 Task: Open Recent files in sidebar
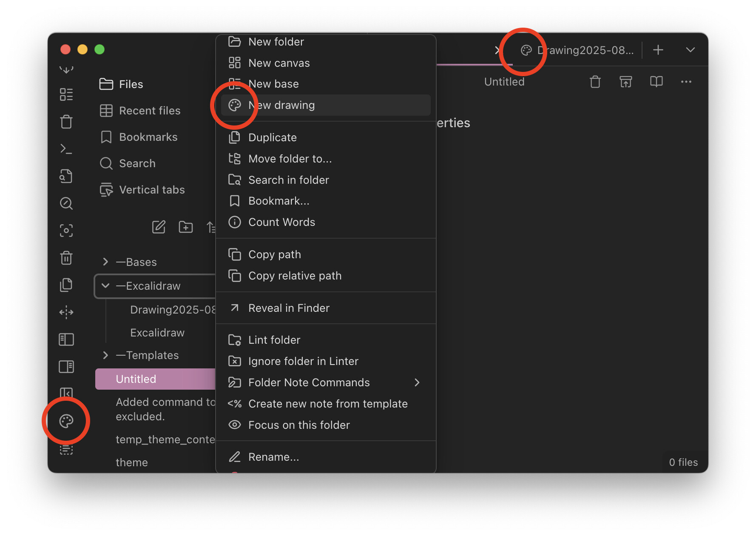[x=149, y=111]
